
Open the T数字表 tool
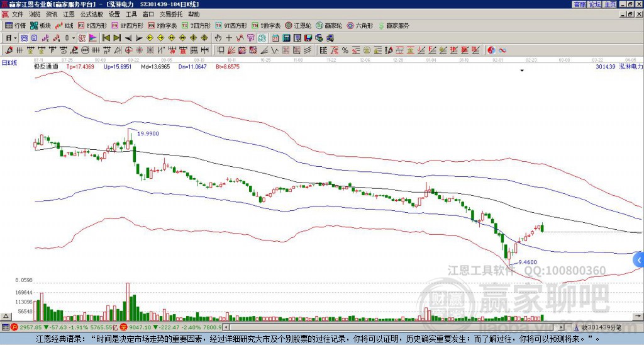[x=266, y=25]
